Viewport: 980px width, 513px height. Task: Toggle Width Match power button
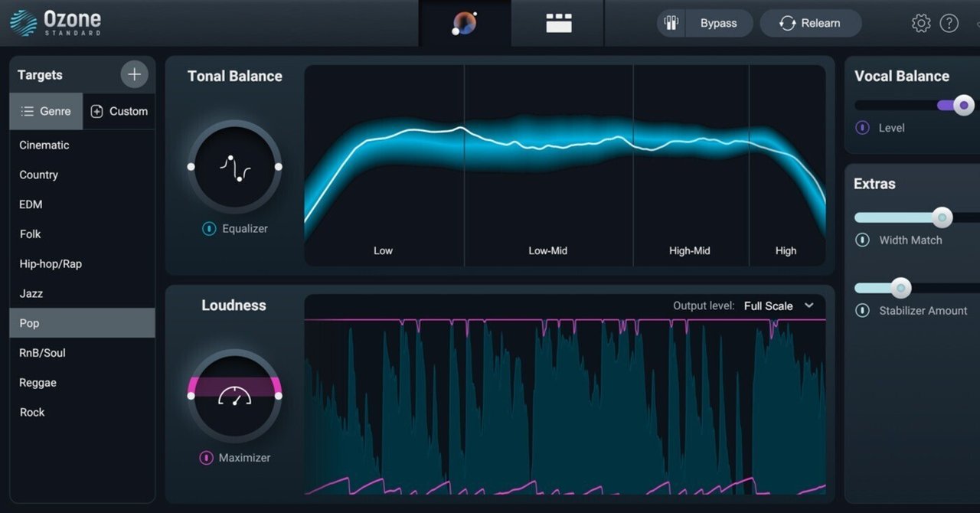coord(862,240)
